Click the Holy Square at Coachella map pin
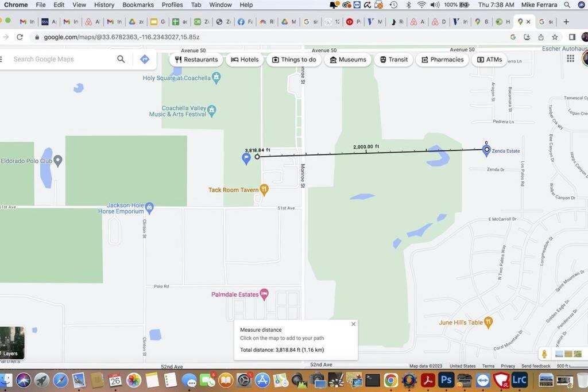 coord(216,78)
